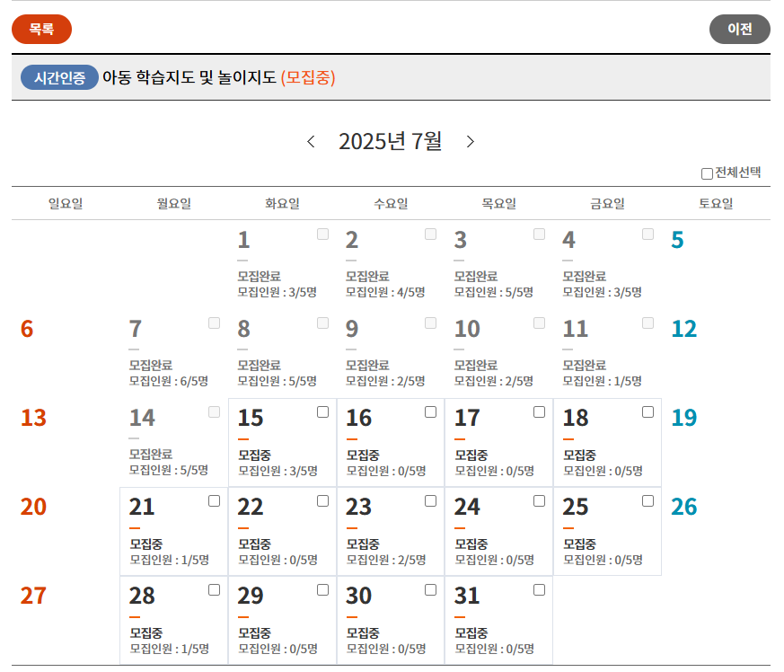The height and width of the screenshot is (672, 784).
Task: Click the 목록 button
Action: coord(41,29)
